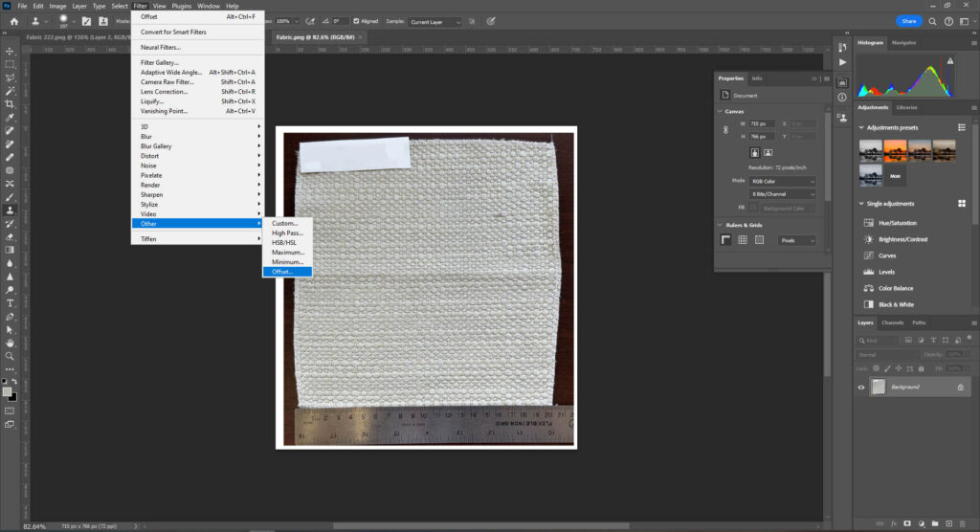
Task: Collapse the Adjustments presets section
Action: pos(860,127)
